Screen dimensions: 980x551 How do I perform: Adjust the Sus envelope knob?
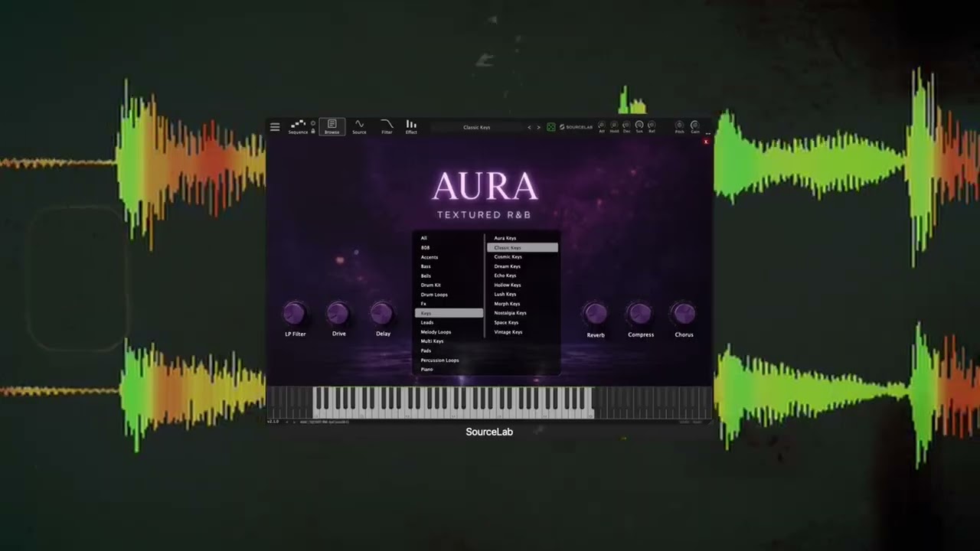(x=639, y=125)
